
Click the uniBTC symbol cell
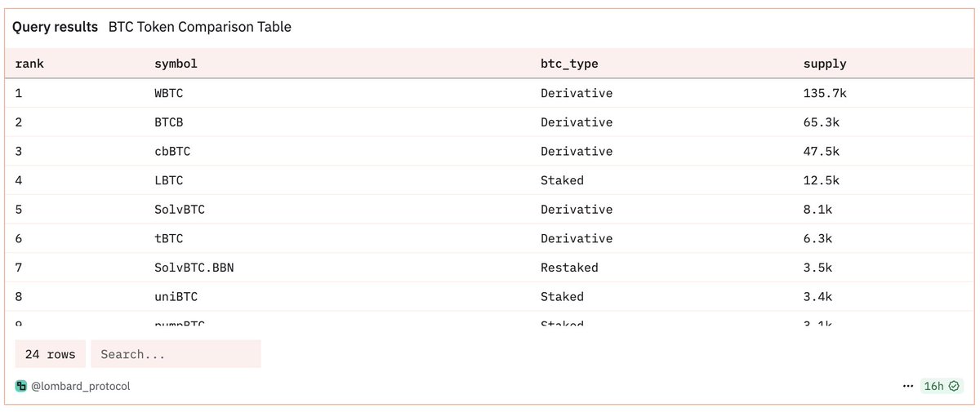click(176, 297)
